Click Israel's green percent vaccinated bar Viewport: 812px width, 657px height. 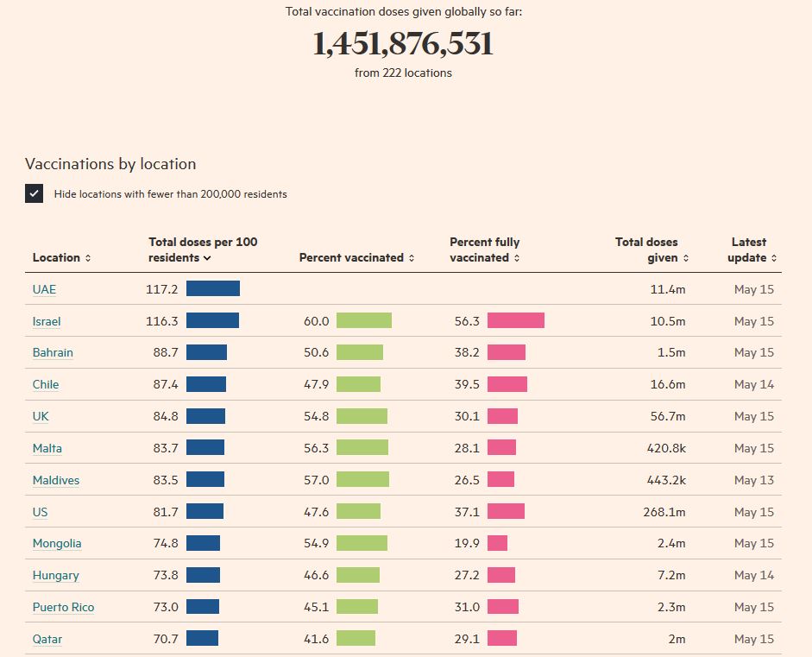tap(363, 321)
